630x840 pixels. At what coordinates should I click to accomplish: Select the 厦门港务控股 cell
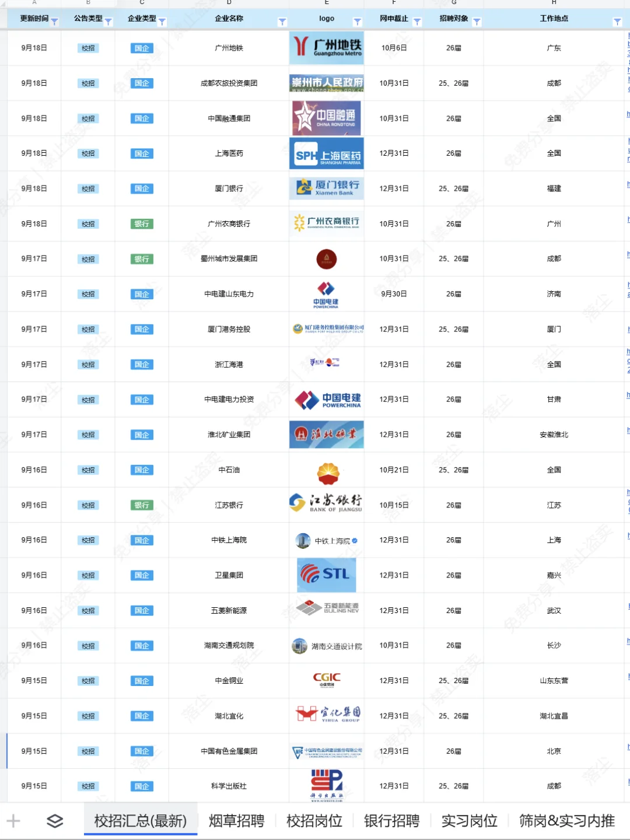point(229,329)
